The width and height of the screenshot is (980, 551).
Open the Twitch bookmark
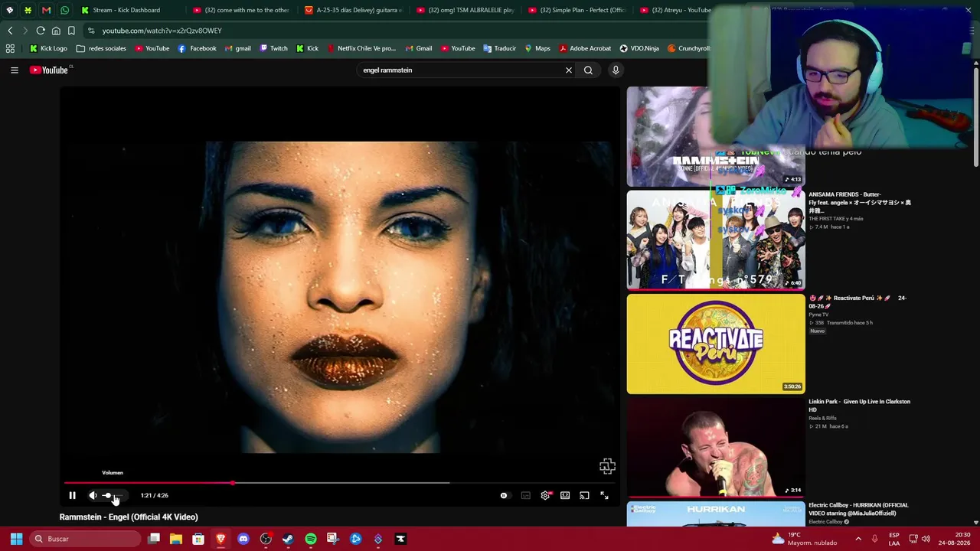(x=273, y=48)
